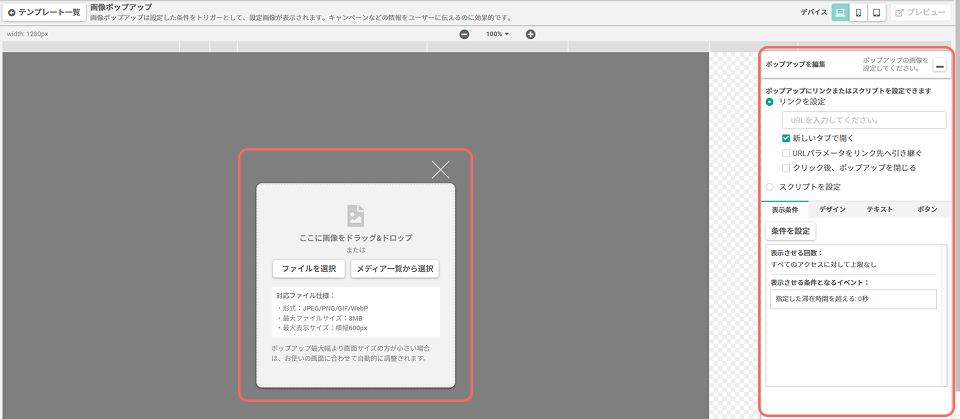Viewport: 960px width, 419px height.
Task: Select the リンクを設定 radio option
Action: pos(770,102)
